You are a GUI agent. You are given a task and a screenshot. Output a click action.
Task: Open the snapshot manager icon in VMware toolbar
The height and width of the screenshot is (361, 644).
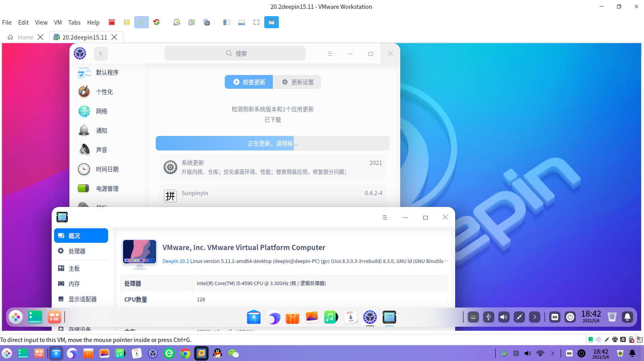click(x=207, y=22)
